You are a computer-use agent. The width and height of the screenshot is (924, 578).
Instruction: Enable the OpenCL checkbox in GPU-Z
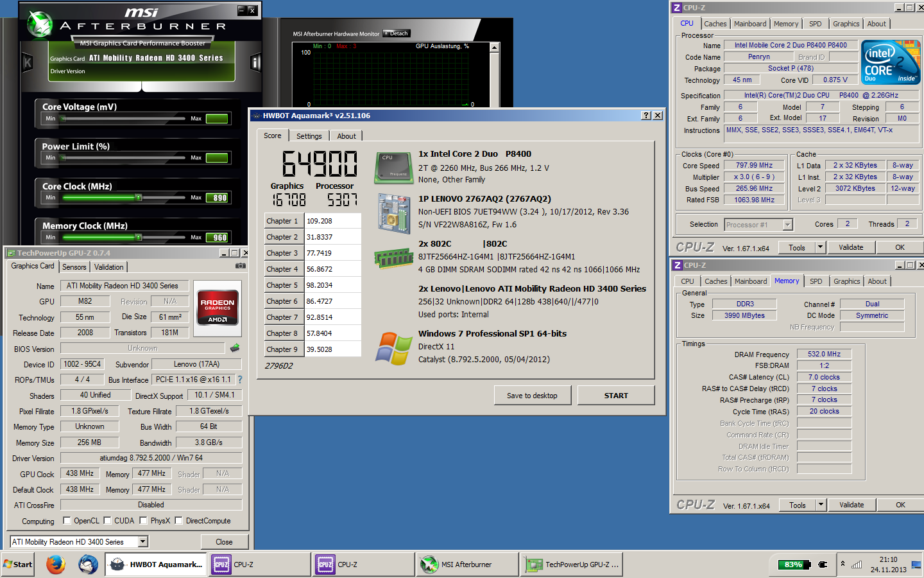coord(67,521)
